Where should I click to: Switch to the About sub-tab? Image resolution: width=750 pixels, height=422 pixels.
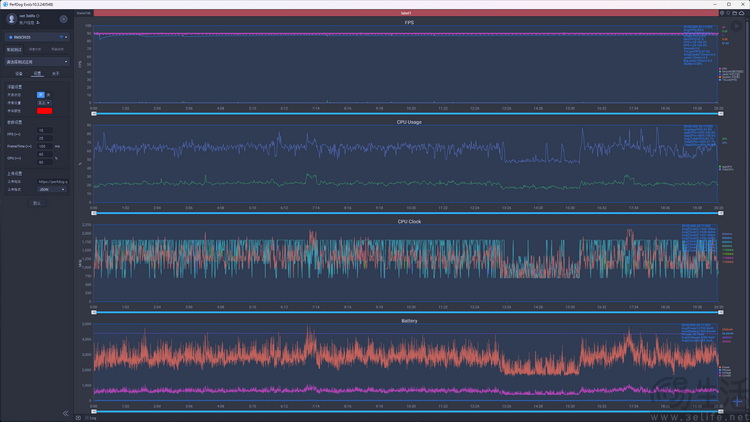[55, 74]
